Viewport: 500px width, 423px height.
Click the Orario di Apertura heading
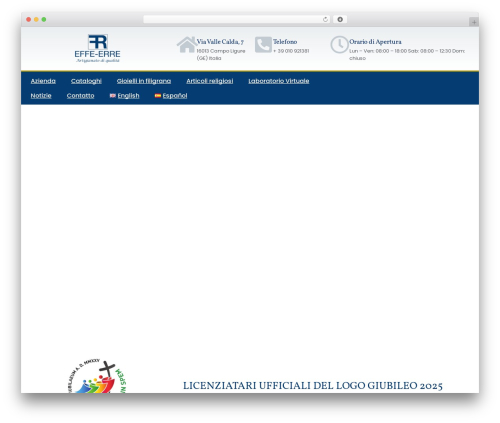(x=375, y=42)
